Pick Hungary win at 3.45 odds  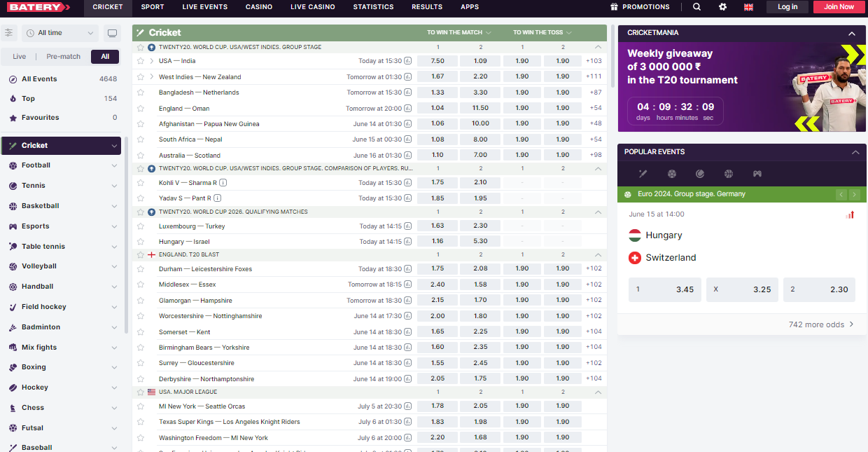[x=665, y=289]
